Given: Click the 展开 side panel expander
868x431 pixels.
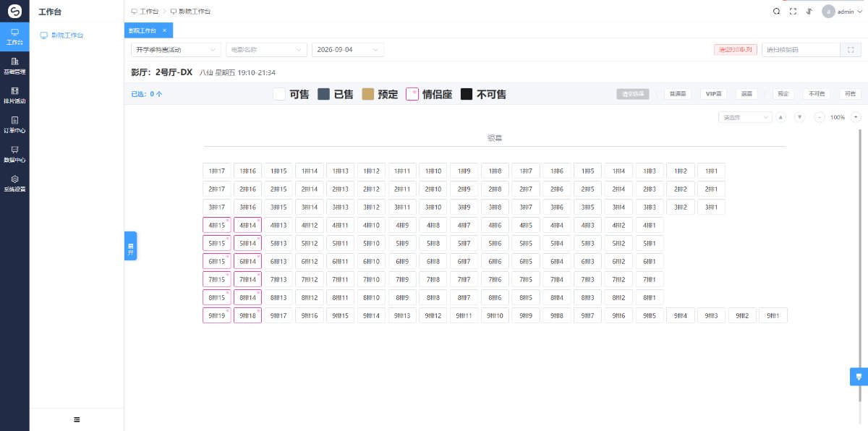Looking at the screenshot, I should coord(131,246).
